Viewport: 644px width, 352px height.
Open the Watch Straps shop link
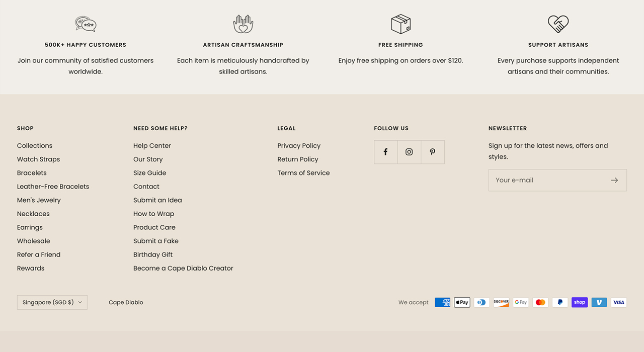click(x=38, y=159)
